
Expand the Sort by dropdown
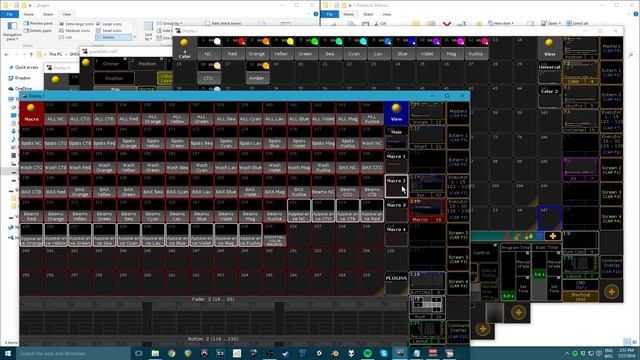148,31
